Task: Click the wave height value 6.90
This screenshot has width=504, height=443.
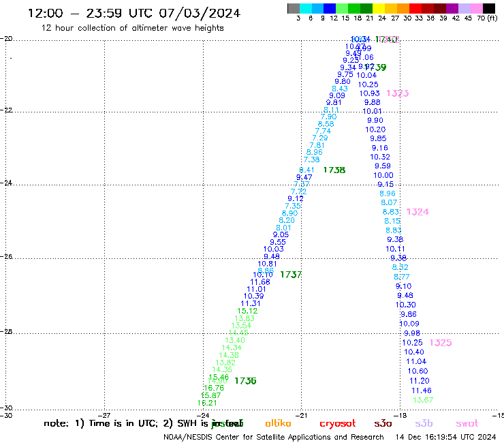Action: click(290, 213)
